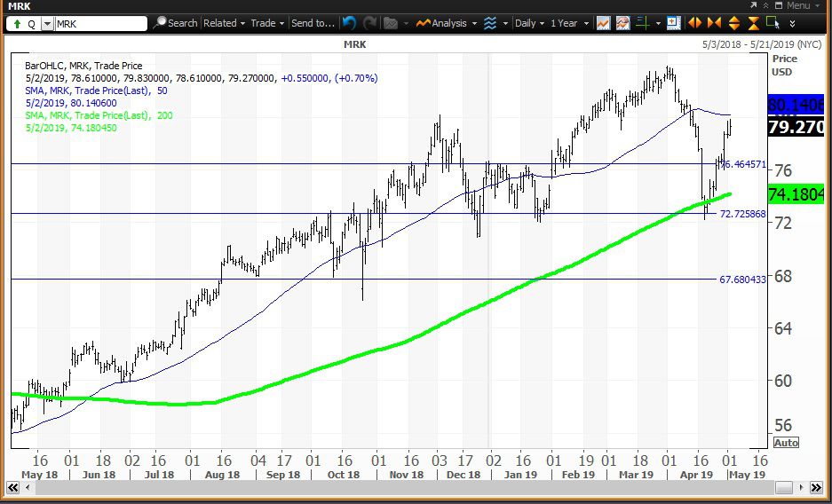Click the Price USD axis label
The height and width of the screenshot is (504, 832).
coord(785,65)
